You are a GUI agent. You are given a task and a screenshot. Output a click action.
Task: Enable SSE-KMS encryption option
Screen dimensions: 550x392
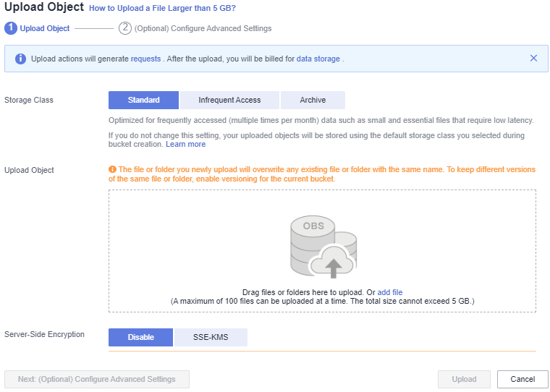pos(211,337)
